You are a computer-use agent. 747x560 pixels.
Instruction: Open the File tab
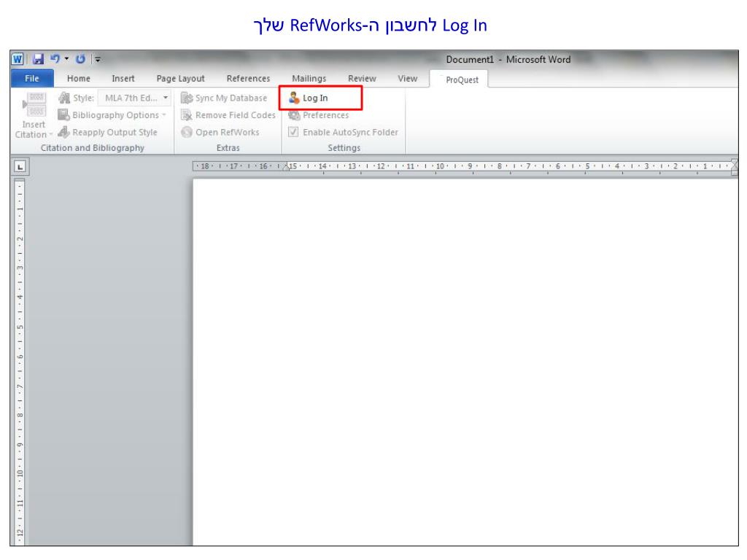(32, 78)
